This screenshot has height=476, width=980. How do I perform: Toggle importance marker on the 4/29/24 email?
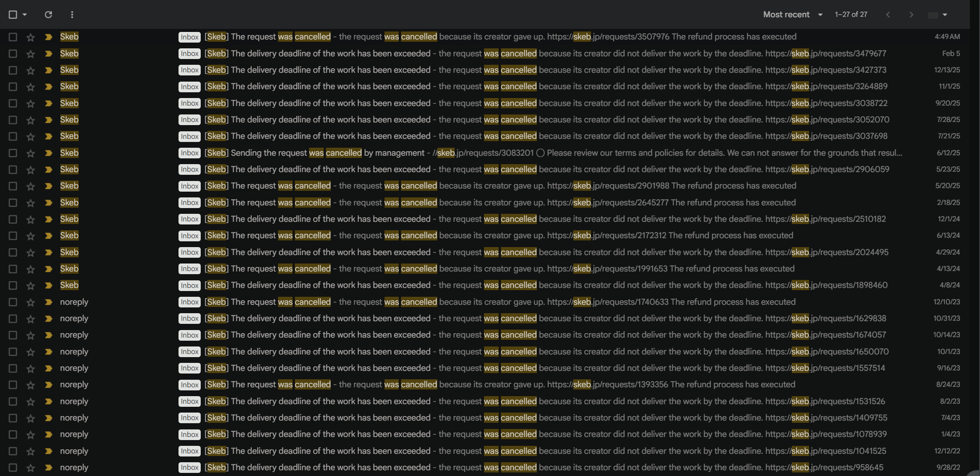[48, 252]
